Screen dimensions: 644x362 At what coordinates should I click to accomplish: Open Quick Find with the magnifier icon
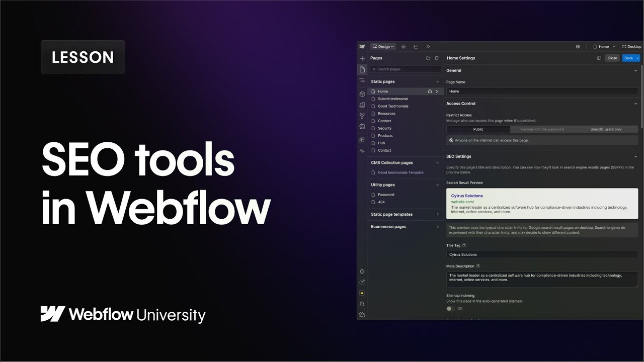coord(362,304)
